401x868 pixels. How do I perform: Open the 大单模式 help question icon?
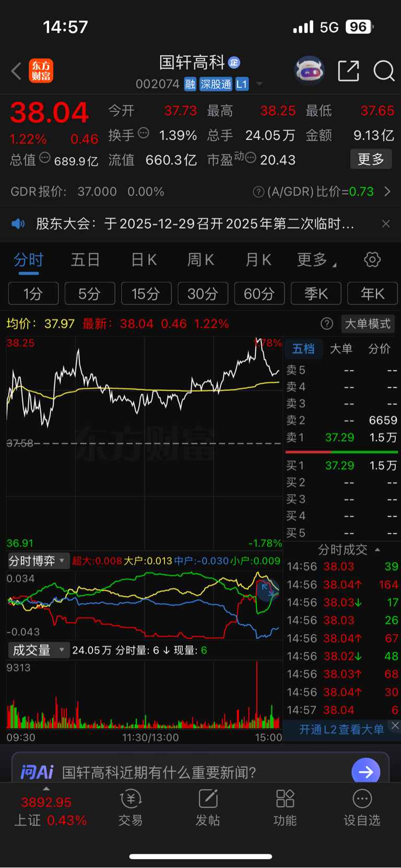pyautogui.click(x=327, y=324)
